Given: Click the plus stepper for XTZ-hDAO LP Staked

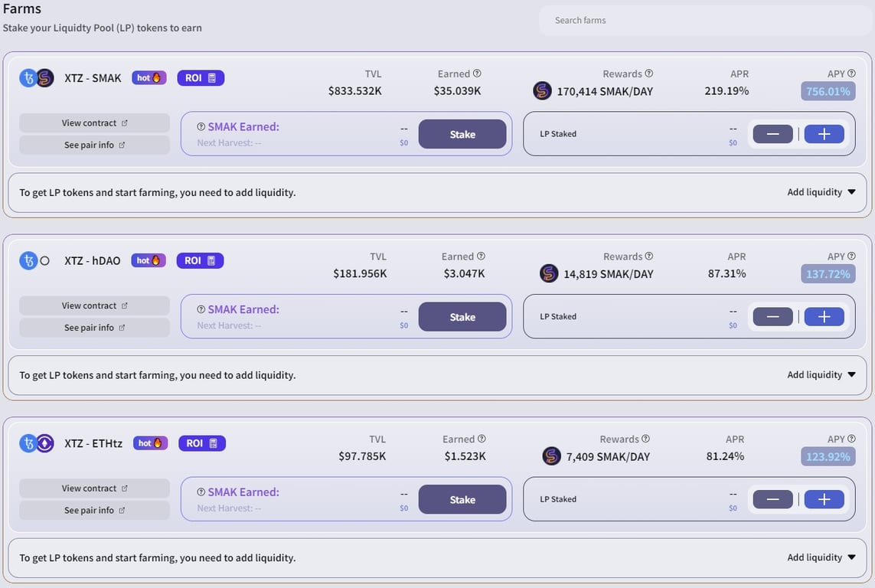Looking at the screenshot, I should coord(824,317).
